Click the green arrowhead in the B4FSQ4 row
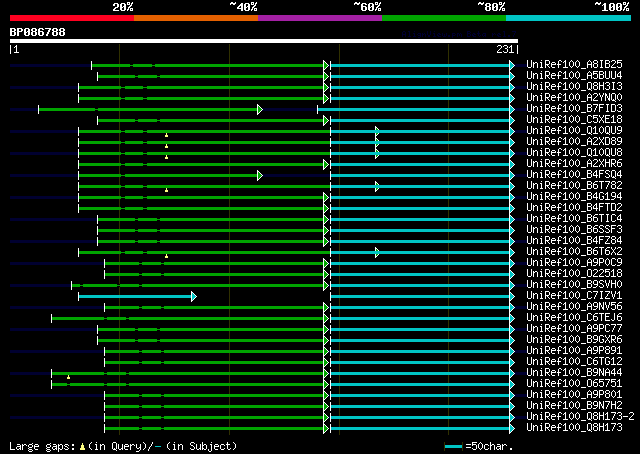The width and height of the screenshot is (640, 454). 260,176
